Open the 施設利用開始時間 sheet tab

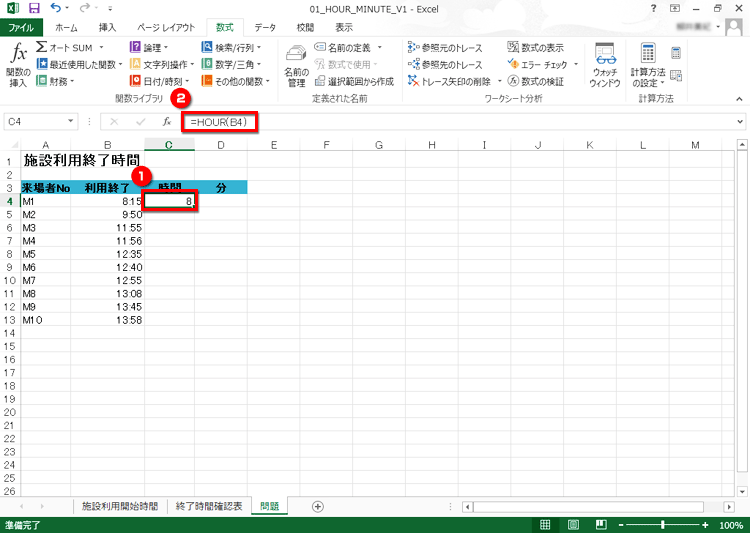[120, 506]
